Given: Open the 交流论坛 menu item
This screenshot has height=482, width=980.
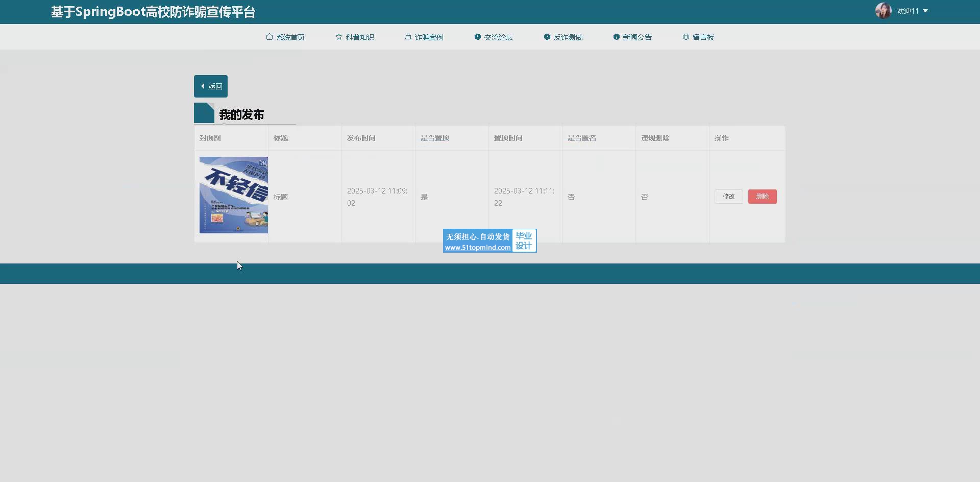Looking at the screenshot, I should coord(498,37).
